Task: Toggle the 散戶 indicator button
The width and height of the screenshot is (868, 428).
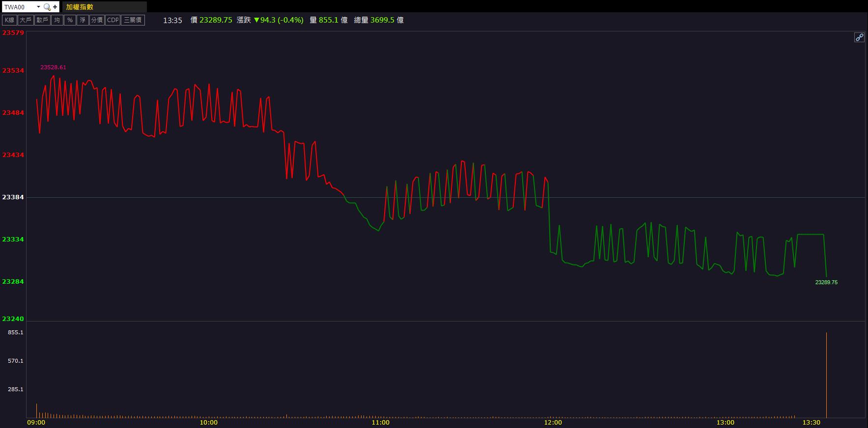Action: [42, 20]
